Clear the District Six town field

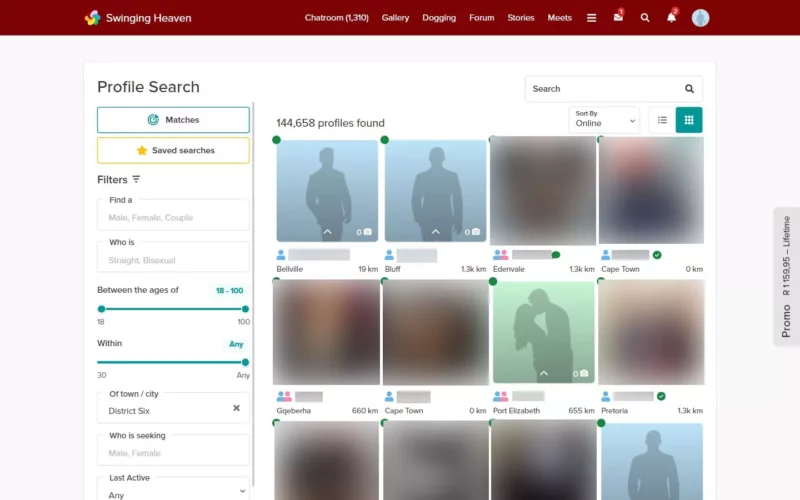coord(236,408)
